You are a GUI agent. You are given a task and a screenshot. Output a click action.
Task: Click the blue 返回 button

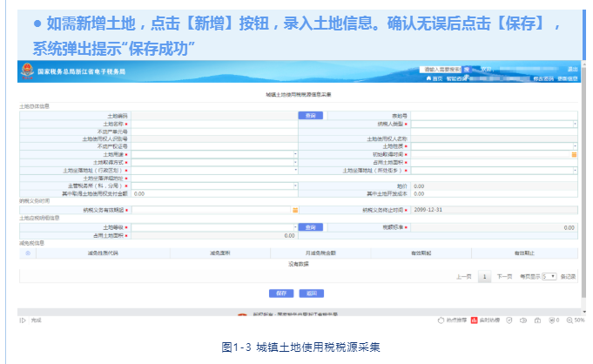pyautogui.click(x=311, y=293)
